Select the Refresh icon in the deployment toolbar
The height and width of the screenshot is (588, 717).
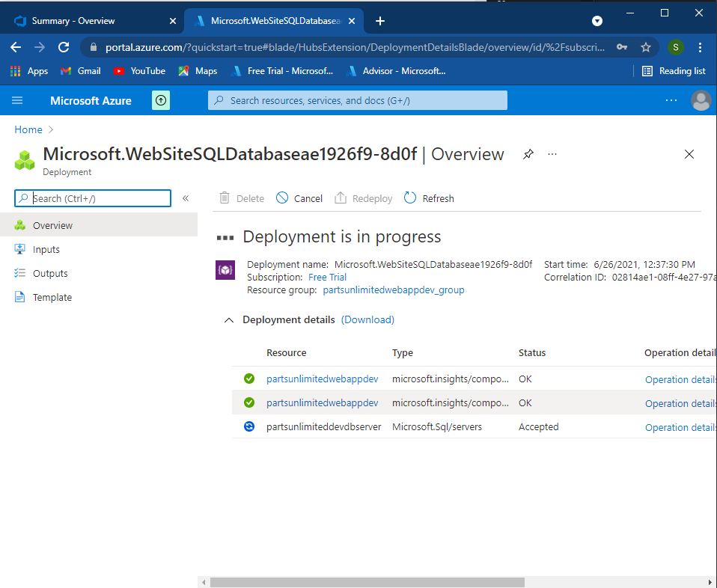pos(410,197)
